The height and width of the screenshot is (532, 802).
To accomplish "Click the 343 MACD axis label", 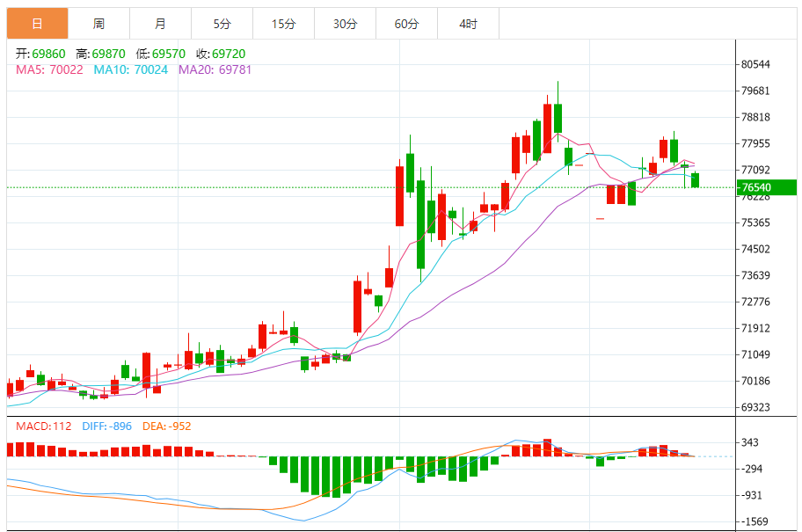I will [x=750, y=442].
